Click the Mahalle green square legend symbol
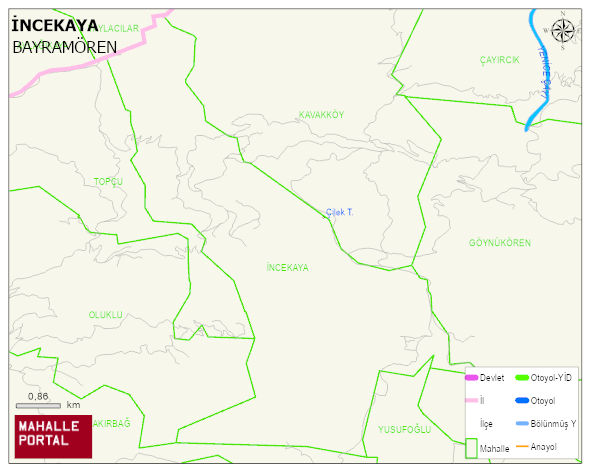Image resolution: width=591 pixels, height=472 pixels. [471, 448]
